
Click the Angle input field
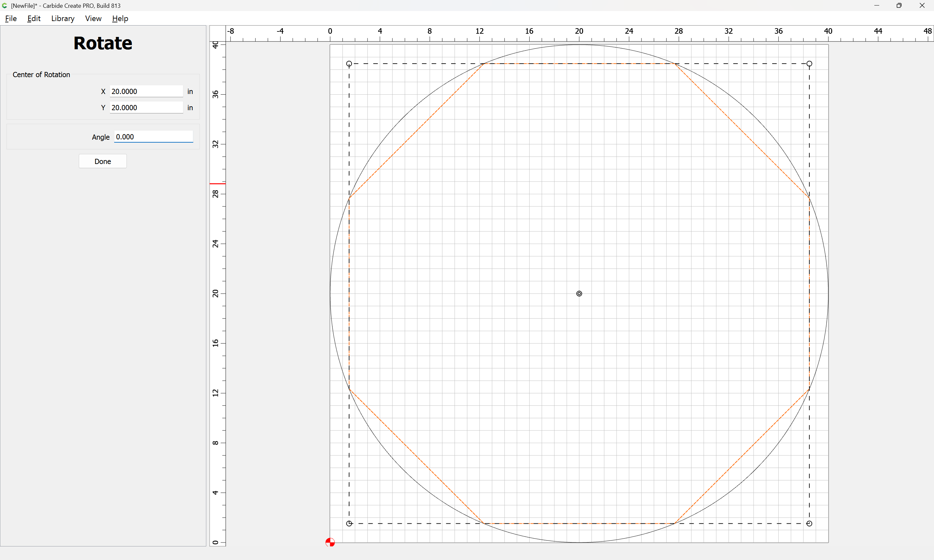click(x=154, y=137)
